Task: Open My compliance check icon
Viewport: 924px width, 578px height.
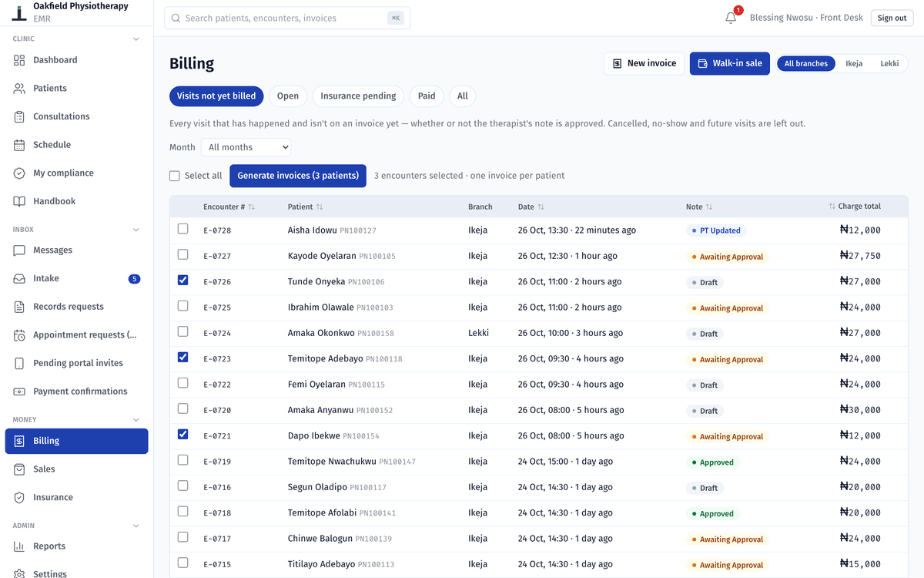Action: pyautogui.click(x=19, y=173)
